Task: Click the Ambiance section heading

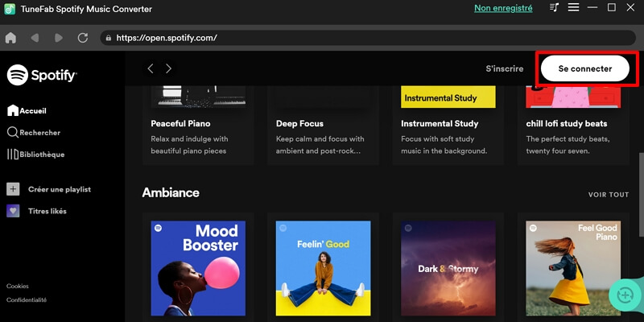Action: [171, 192]
